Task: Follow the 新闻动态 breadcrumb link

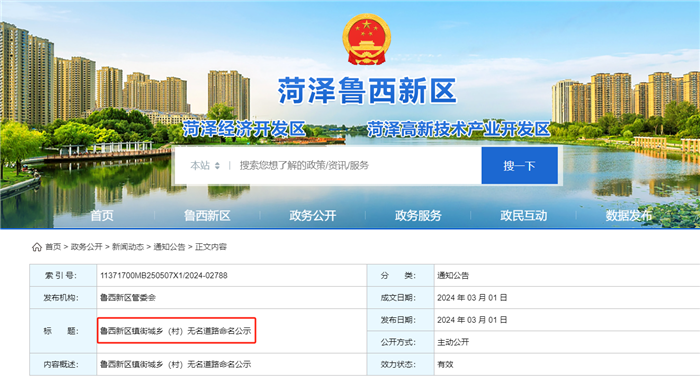Action: point(128,247)
